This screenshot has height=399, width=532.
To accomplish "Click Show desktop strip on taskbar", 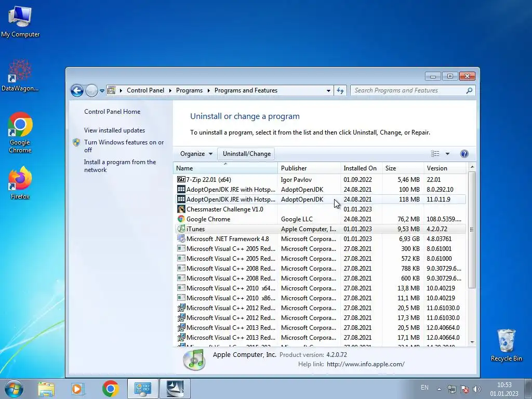I will tap(528, 389).
